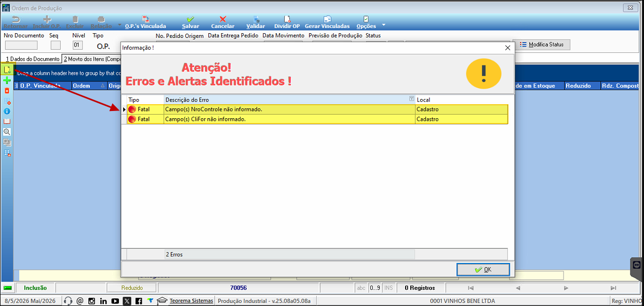
Task: Click the Incluir O.P. toolbar button
Action: click(47, 22)
